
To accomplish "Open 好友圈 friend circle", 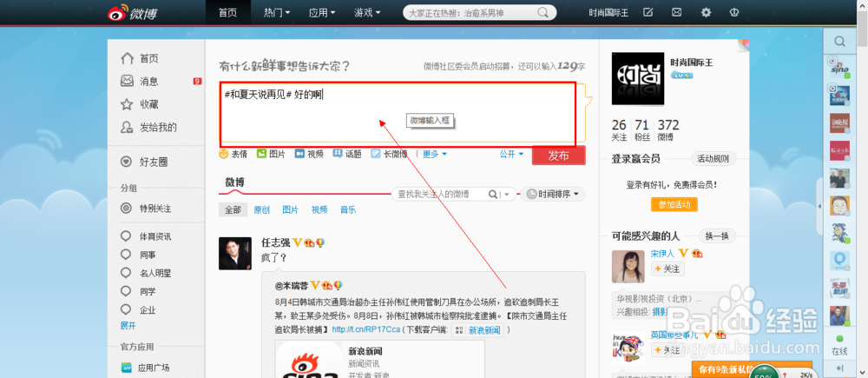I will tap(144, 162).
